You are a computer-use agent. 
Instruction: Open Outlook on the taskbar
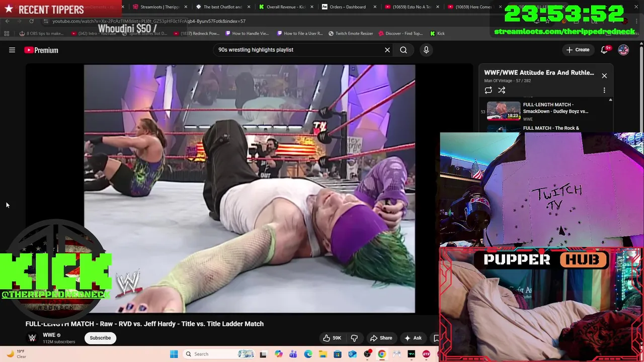pyautogui.click(x=352, y=354)
